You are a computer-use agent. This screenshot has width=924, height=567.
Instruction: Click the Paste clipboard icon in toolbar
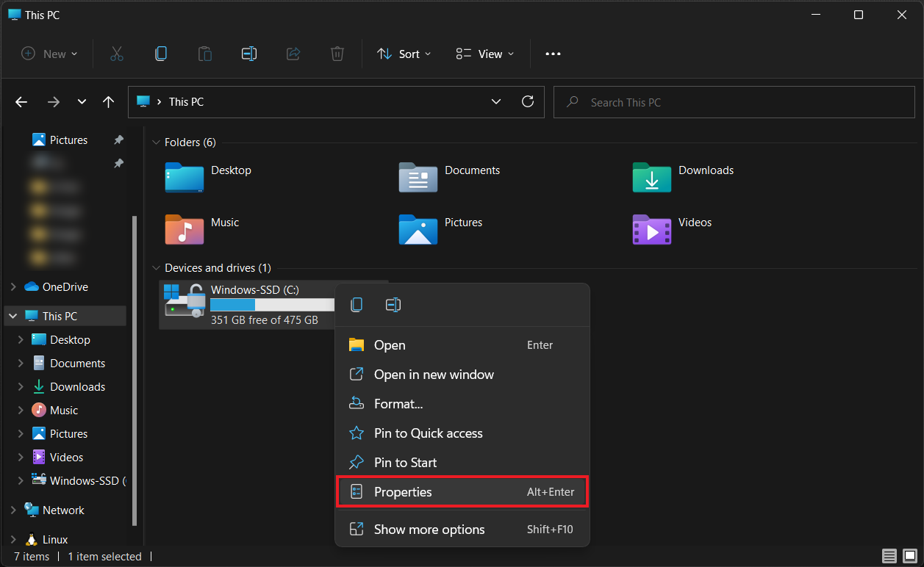(205, 54)
